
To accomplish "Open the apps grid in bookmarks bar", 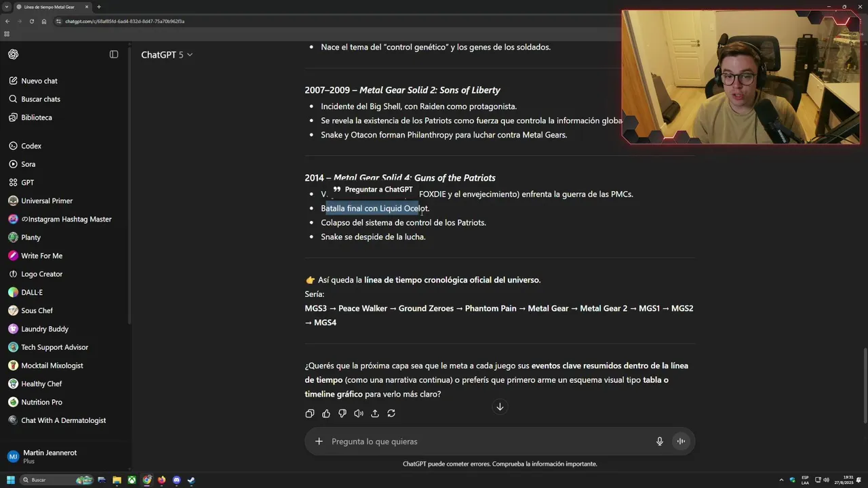I will click(x=7, y=34).
